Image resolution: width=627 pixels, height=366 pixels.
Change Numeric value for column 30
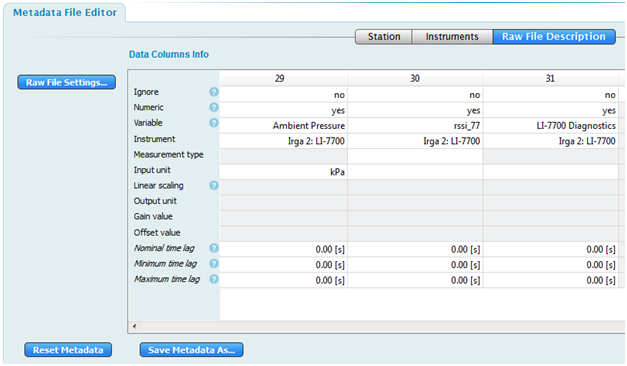[415, 110]
